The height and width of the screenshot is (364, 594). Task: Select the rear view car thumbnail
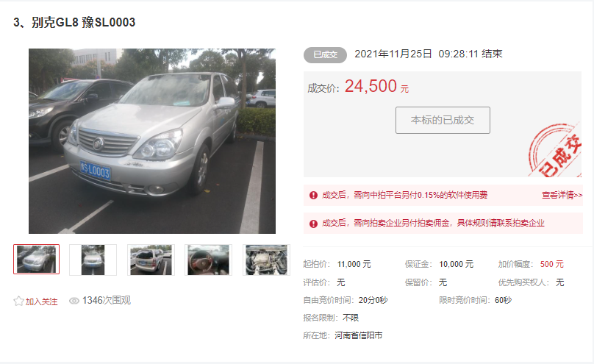151,260
